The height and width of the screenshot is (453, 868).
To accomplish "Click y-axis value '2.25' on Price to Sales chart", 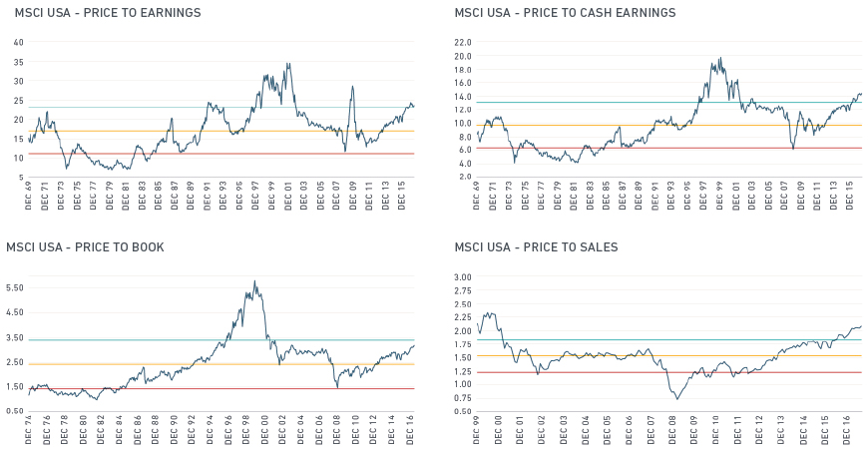I will click(x=462, y=317).
